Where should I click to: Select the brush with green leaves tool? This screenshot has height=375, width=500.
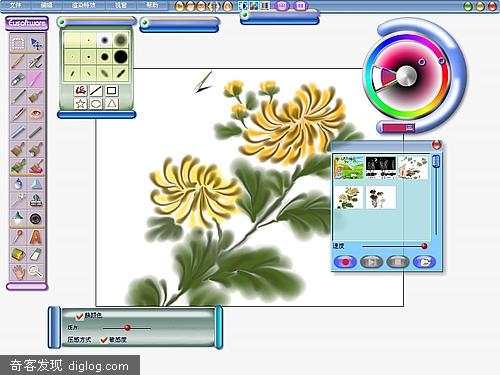[x=18, y=166]
